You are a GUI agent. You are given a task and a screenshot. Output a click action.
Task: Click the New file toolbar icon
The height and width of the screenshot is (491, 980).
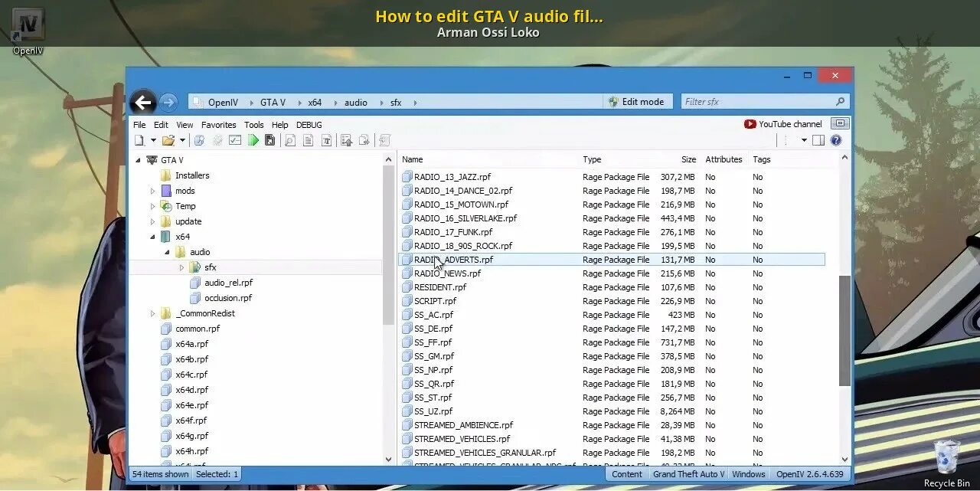click(139, 140)
